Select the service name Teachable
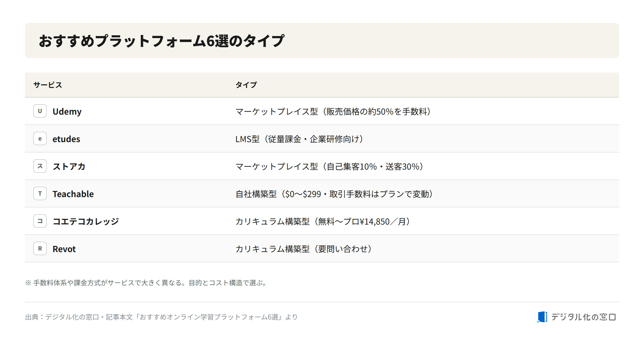The width and height of the screenshot is (644, 347). 73,194
